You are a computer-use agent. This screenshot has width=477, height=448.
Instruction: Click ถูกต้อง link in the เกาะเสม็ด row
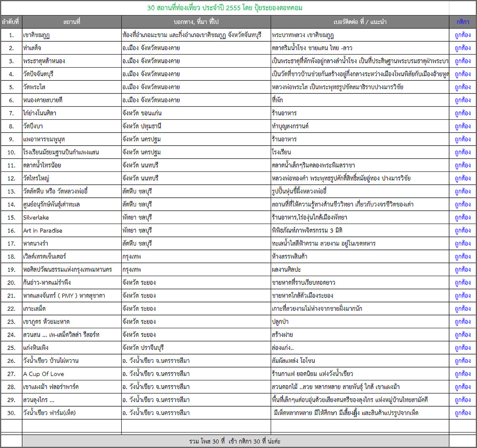(x=463, y=308)
